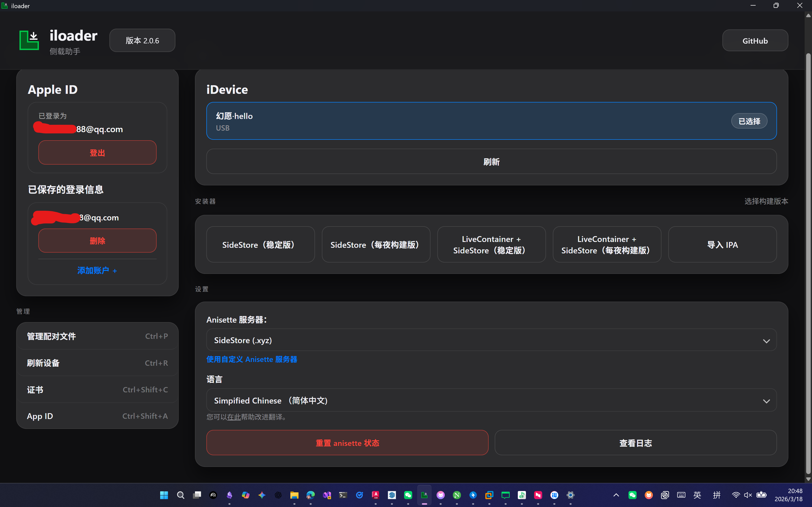Show hidden system tray icons
This screenshot has height=507, width=812.
pos(616,495)
